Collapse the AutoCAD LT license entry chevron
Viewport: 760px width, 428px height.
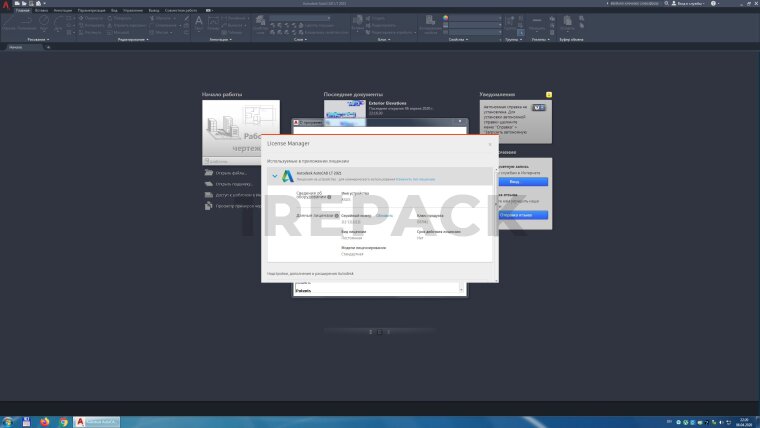[274, 176]
